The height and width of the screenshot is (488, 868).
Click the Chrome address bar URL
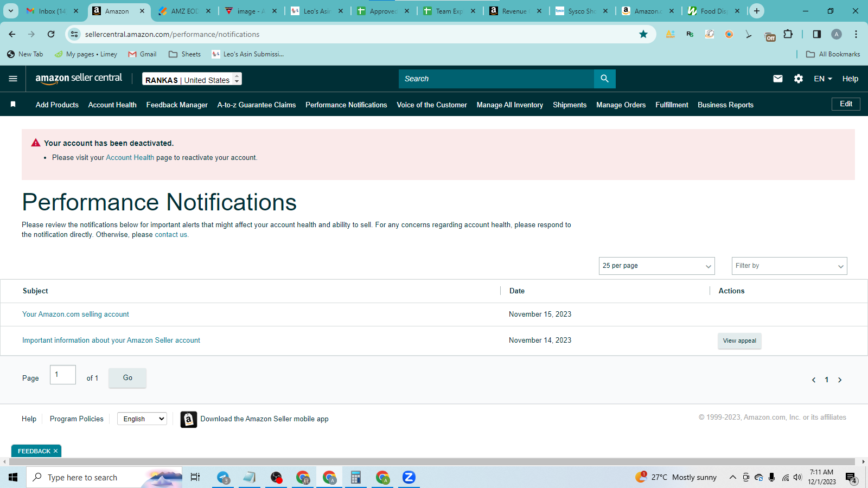pyautogui.click(x=172, y=34)
